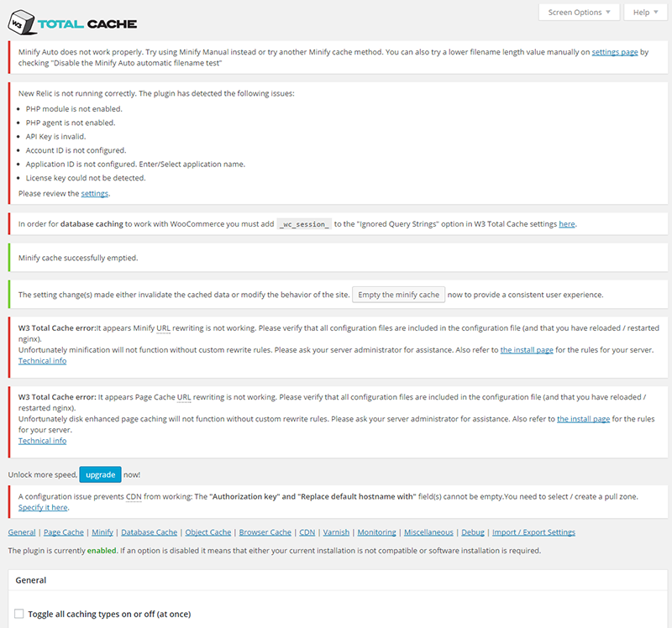Screen dimensions: 672x628
Task: Toggle all caching types checkbox
Action: click(x=19, y=614)
